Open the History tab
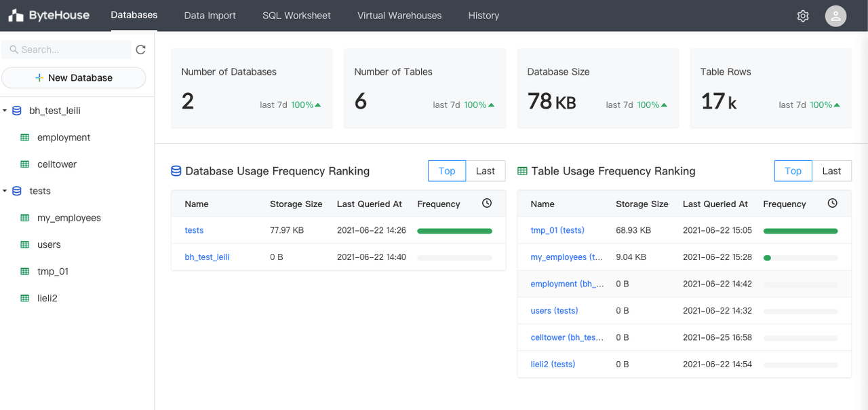 pos(484,16)
